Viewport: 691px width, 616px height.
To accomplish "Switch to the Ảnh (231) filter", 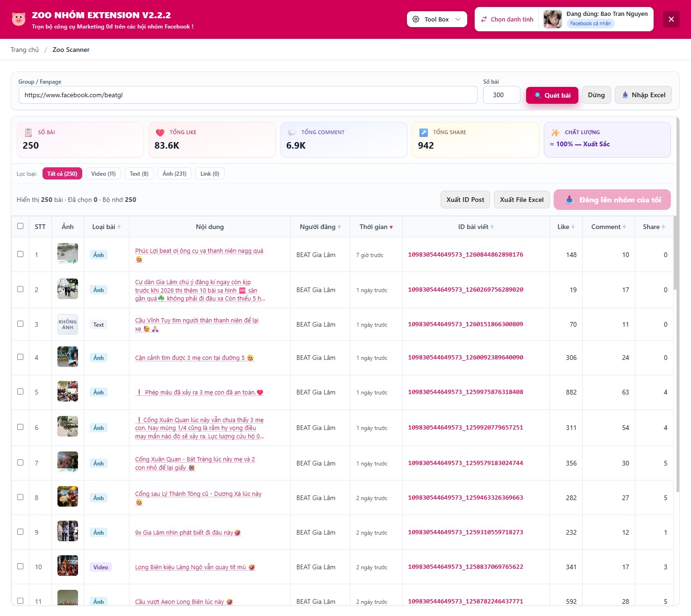I will (x=174, y=173).
